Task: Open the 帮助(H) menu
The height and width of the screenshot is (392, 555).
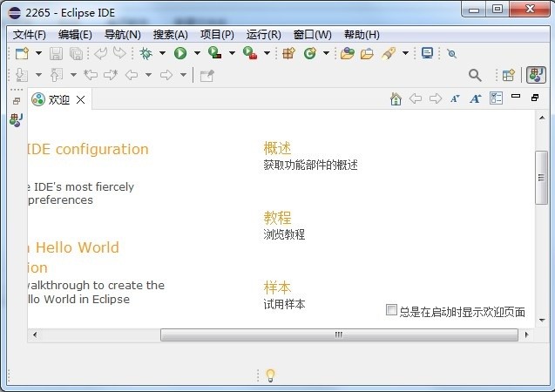Action: pyautogui.click(x=362, y=35)
